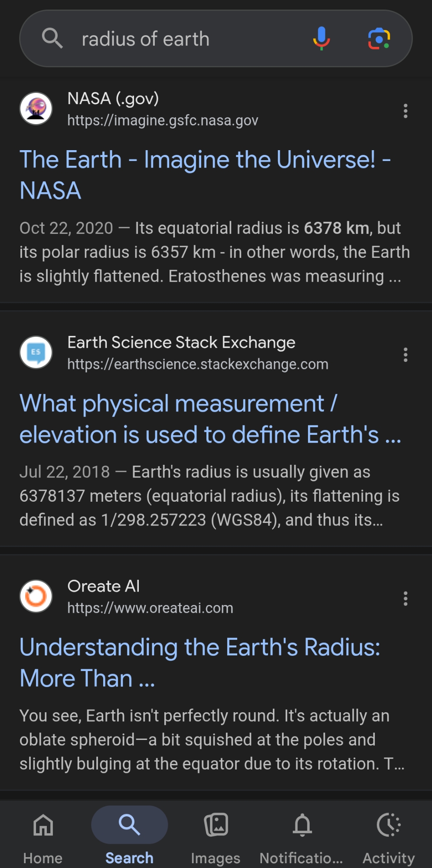Image resolution: width=432 pixels, height=868 pixels.
Task: Open more options for NASA result
Action: click(406, 111)
